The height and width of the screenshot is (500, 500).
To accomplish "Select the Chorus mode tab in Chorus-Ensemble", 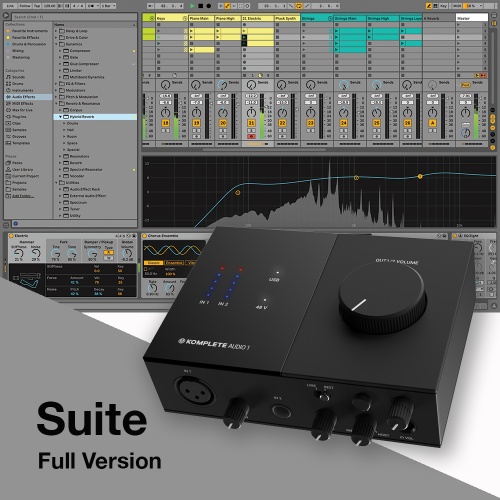I will click(x=154, y=263).
